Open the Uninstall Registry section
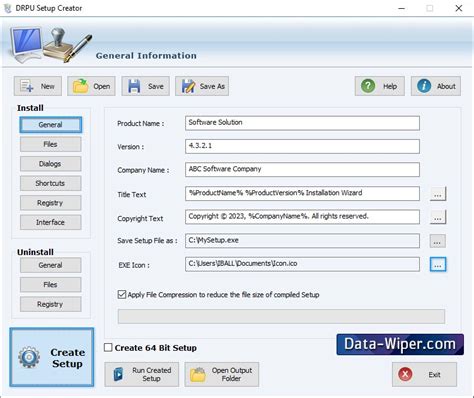 (50, 304)
